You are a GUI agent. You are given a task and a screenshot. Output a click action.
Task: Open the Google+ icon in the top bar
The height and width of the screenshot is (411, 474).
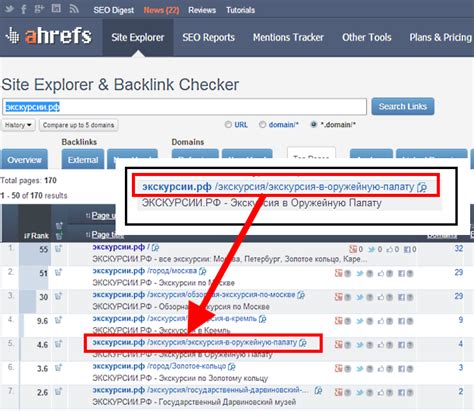(39, 9)
